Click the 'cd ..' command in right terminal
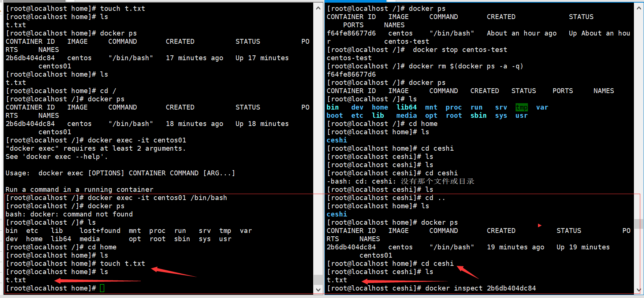The height and width of the screenshot is (298, 644). tap(435, 198)
